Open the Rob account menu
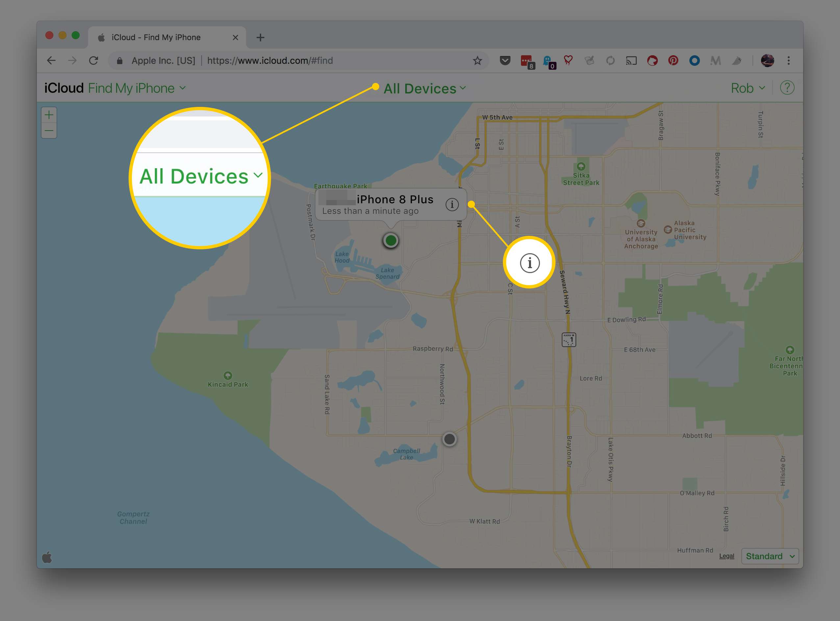840x621 pixels. pyautogui.click(x=748, y=88)
